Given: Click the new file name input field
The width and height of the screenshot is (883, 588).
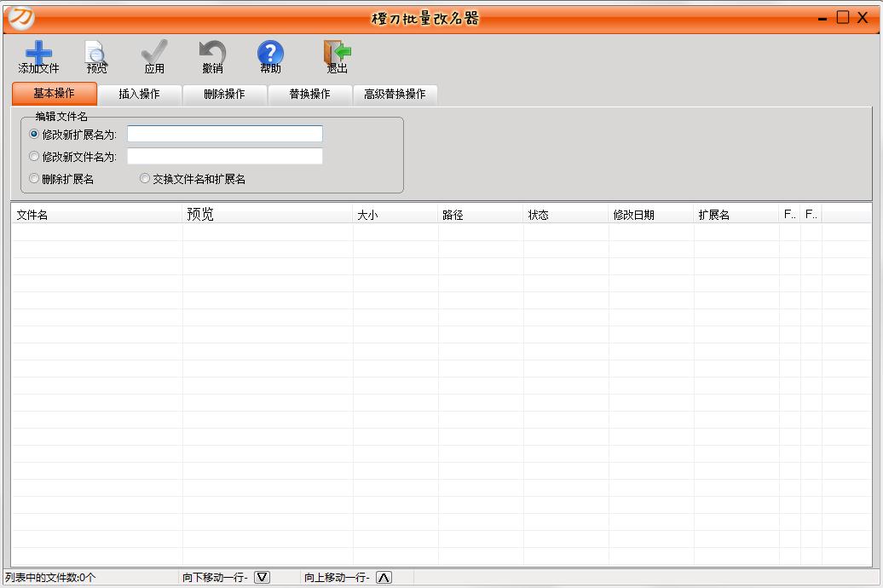Looking at the screenshot, I should pyautogui.click(x=225, y=157).
